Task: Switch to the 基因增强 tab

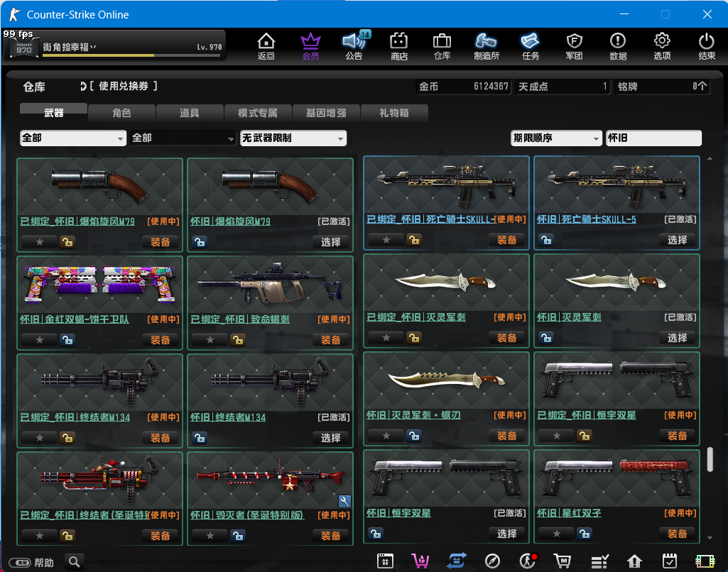Action: [x=326, y=113]
